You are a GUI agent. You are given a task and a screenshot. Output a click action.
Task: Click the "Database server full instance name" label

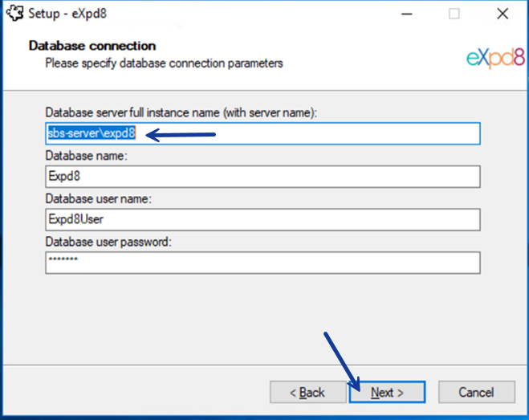pos(181,113)
